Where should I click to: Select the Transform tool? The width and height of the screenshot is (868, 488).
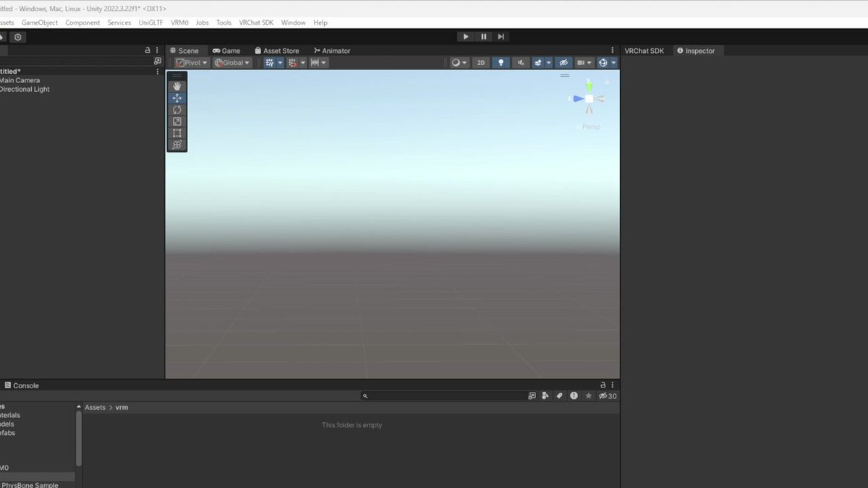(177, 145)
